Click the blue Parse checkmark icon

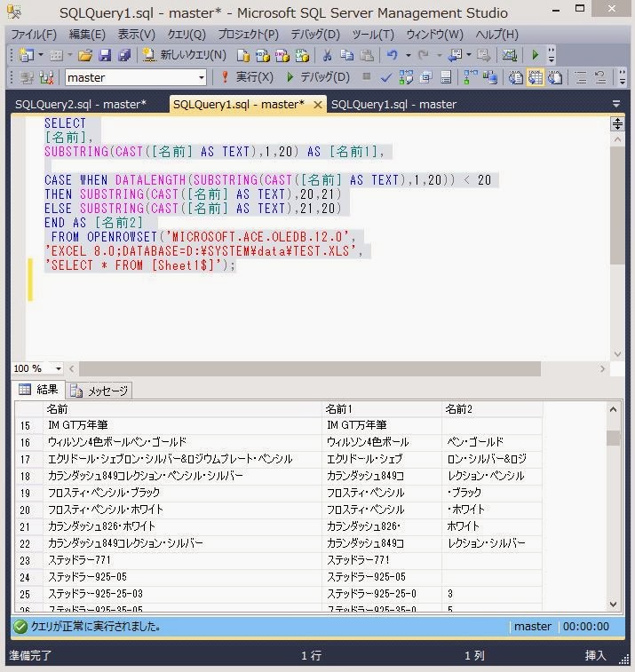pos(385,77)
